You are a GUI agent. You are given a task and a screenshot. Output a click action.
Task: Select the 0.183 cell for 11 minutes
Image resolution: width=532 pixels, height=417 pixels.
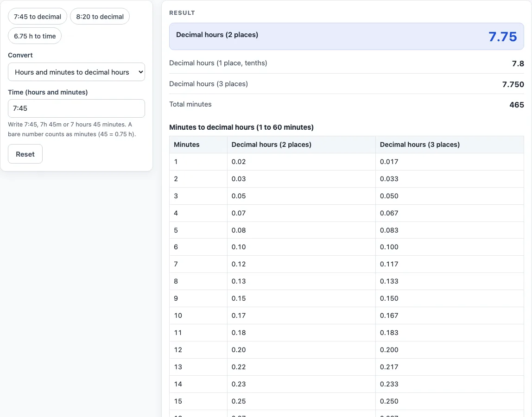(x=450, y=333)
